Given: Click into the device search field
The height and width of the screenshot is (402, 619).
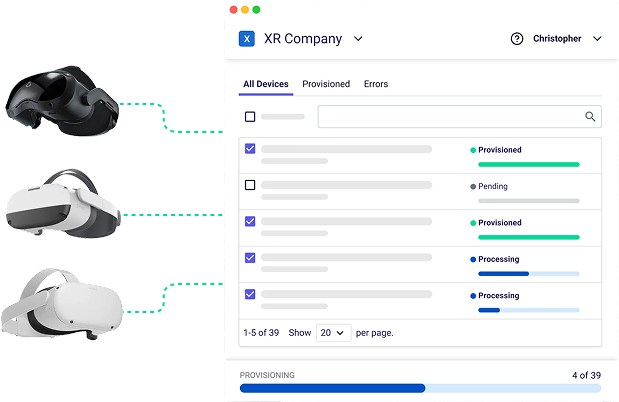Looking at the screenshot, I should tap(460, 116).
